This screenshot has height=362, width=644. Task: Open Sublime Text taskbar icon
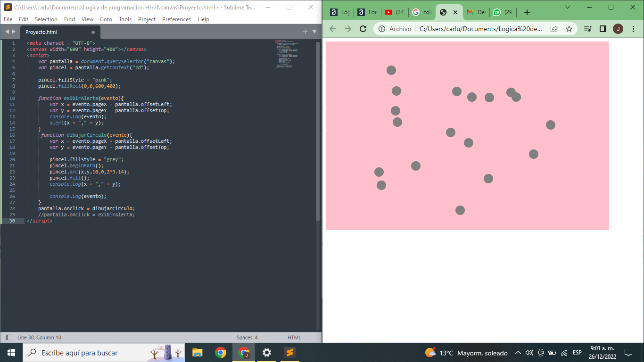(289, 353)
